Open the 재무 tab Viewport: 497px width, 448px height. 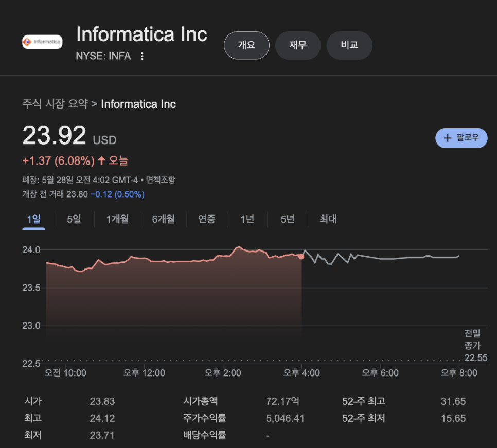(x=298, y=45)
